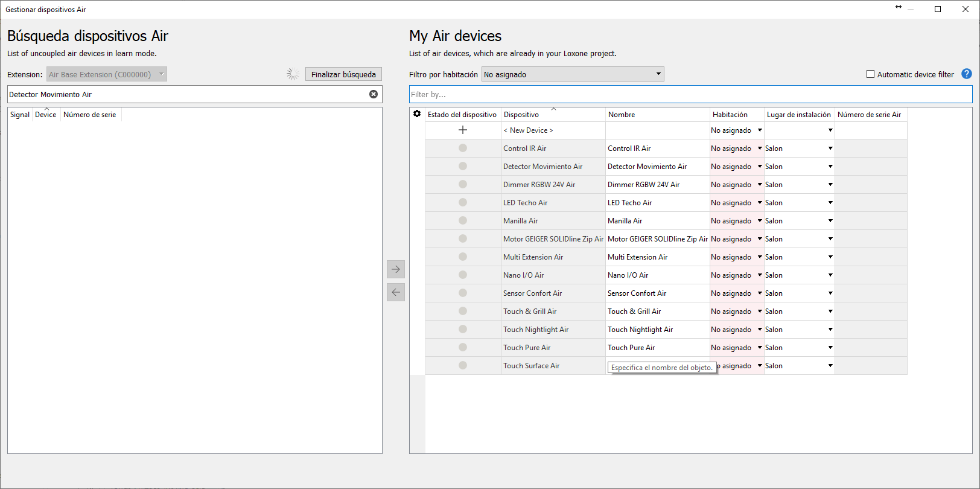Screen dimensions: 980x489
Task: Click the Filter by... input field
Action: pyautogui.click(x=690, y=94)
